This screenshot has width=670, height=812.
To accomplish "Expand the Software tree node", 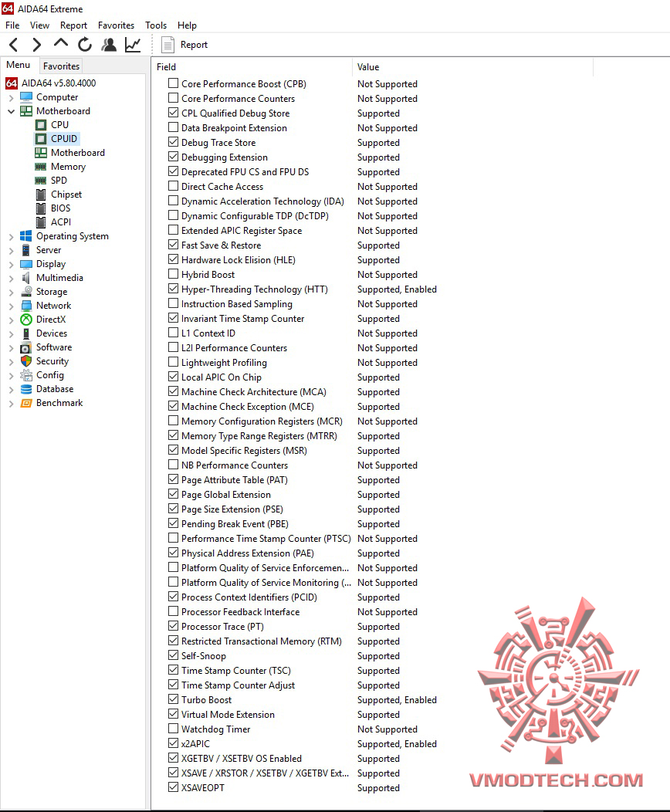I will click(11, 348).
